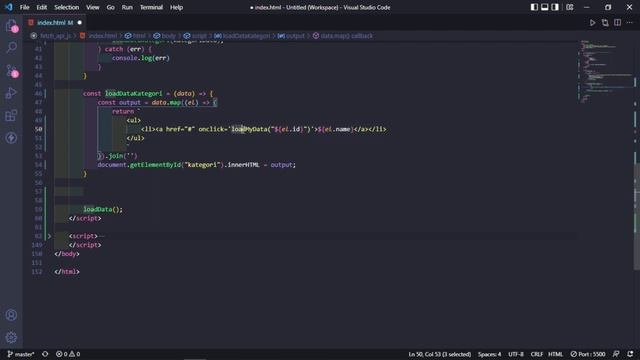Viewport: 640px width, 360px height.
Task: Open the Help menu
Action: pyautogui.click(x=176, y=7)
